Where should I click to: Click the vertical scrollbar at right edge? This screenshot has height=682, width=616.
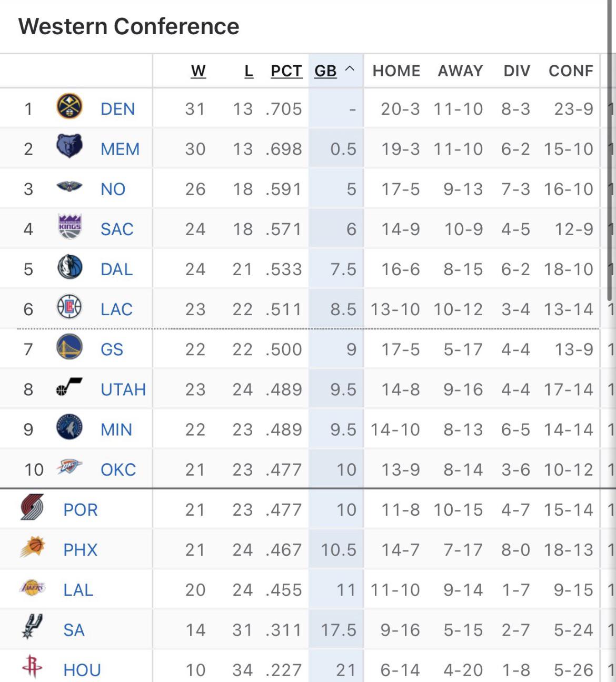(x=611, y=158)
